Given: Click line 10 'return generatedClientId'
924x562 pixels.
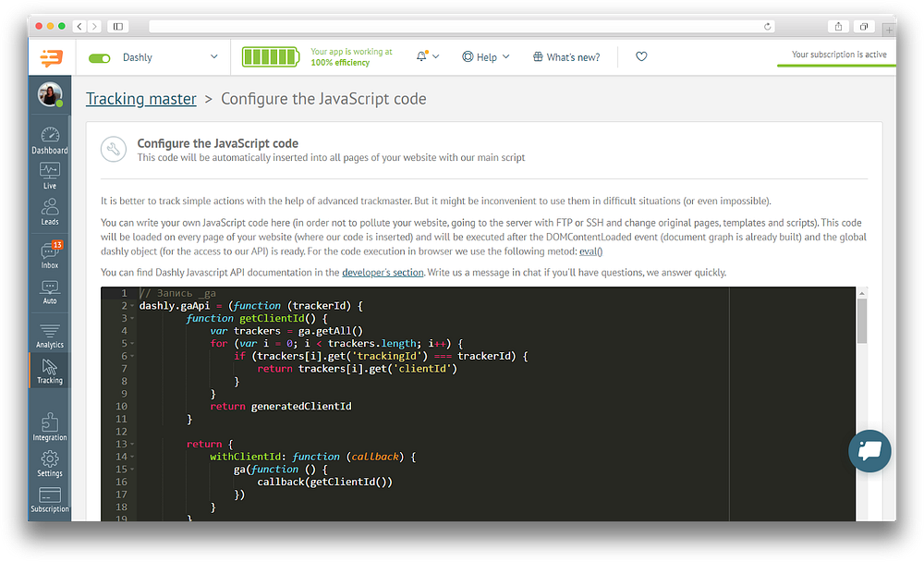Looking at the screenshot, I should (281, 407).
